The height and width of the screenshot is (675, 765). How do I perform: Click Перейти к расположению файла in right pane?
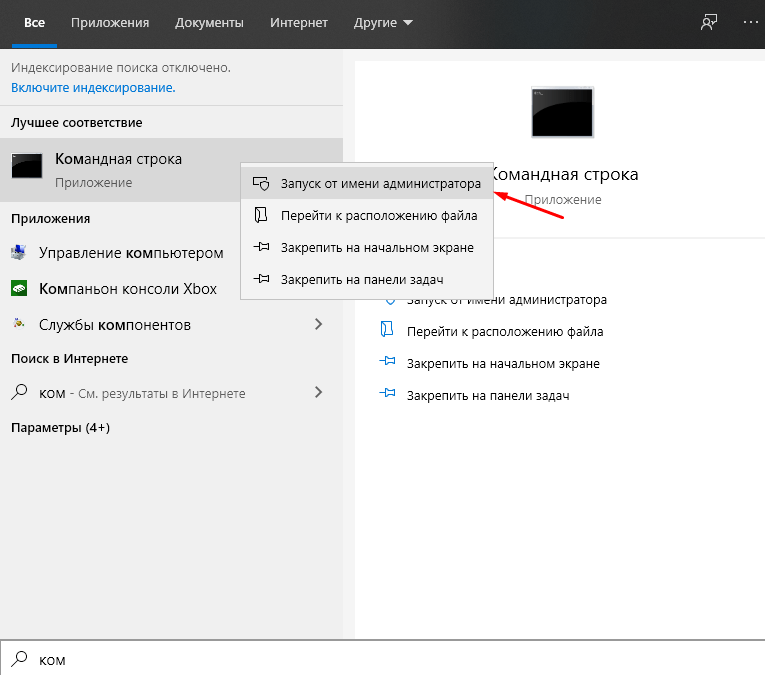coord(505,332)
